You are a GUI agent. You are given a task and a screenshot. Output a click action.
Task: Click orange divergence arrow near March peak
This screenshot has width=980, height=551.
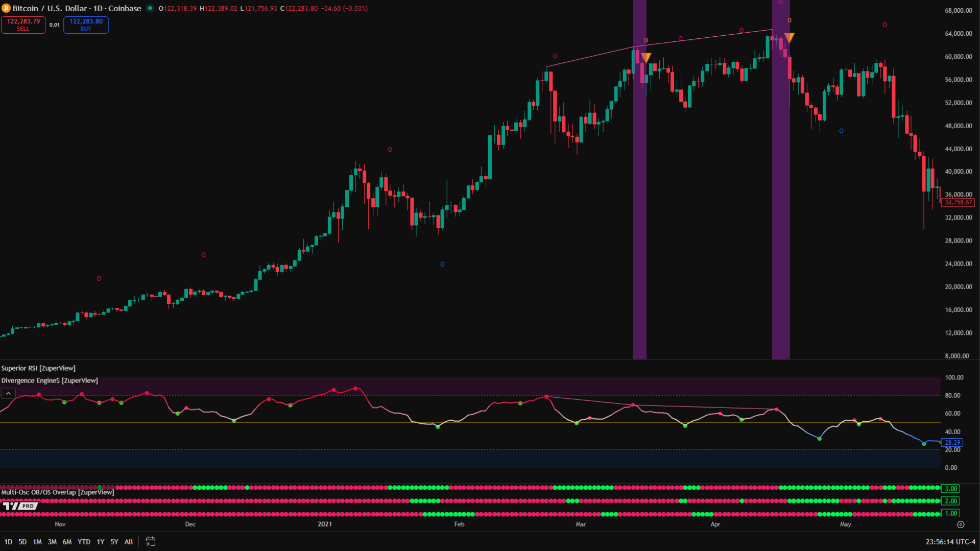coord(646,58)
